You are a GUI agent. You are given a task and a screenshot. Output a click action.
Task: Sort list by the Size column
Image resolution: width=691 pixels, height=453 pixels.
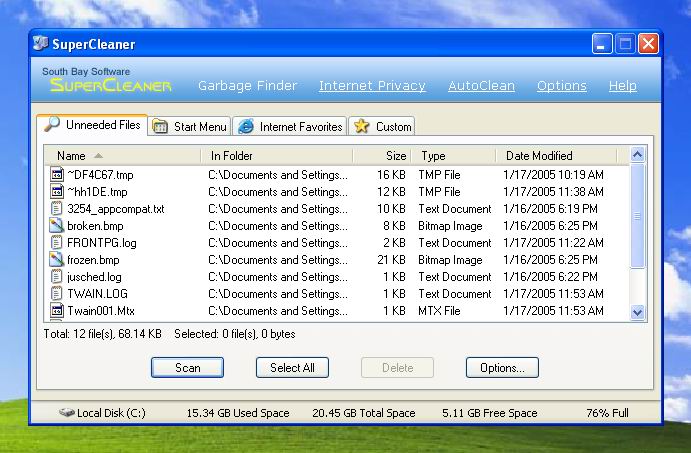[x=396, y=156]
